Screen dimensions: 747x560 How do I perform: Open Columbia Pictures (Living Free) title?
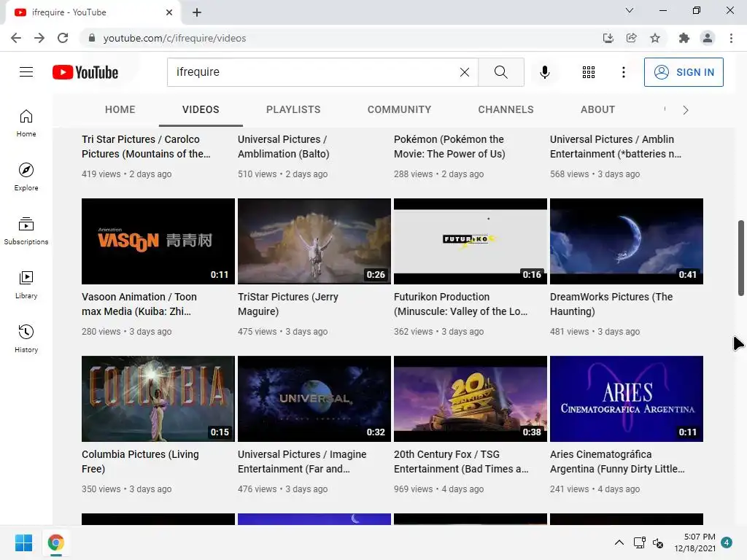click(x=140, y=462)
